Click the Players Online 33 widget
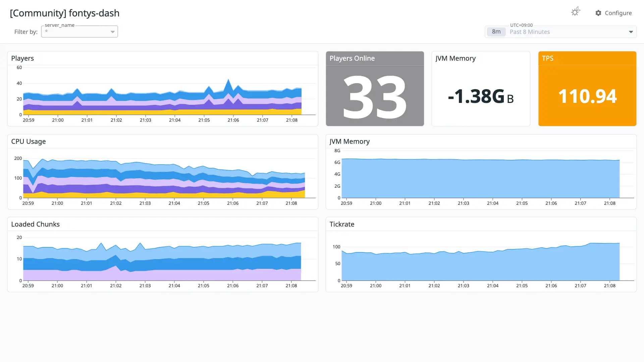Viewport: 644px width, 362px height. click(x=375, y=89)
